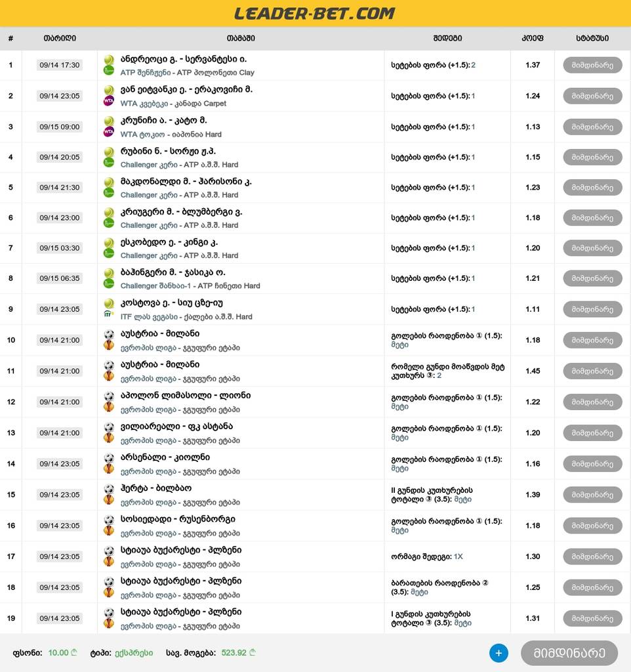
Task: Click league text Challenger შანხაი-1 - ATP ჩინეთი Hard
Action: tap(190, 286)
